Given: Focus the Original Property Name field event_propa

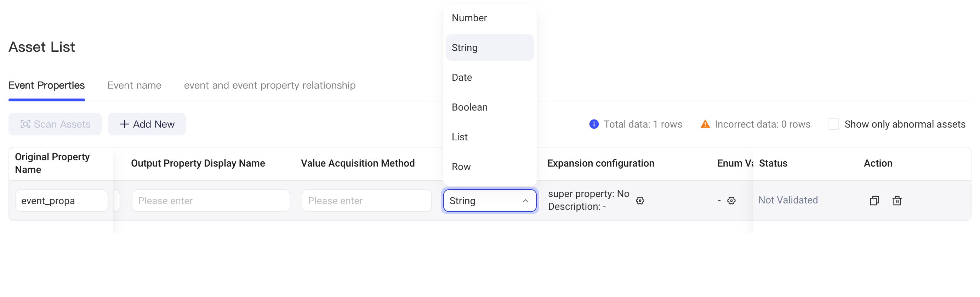Looking at the screenshot, I should pyautogui.click(x=62, y=201).
